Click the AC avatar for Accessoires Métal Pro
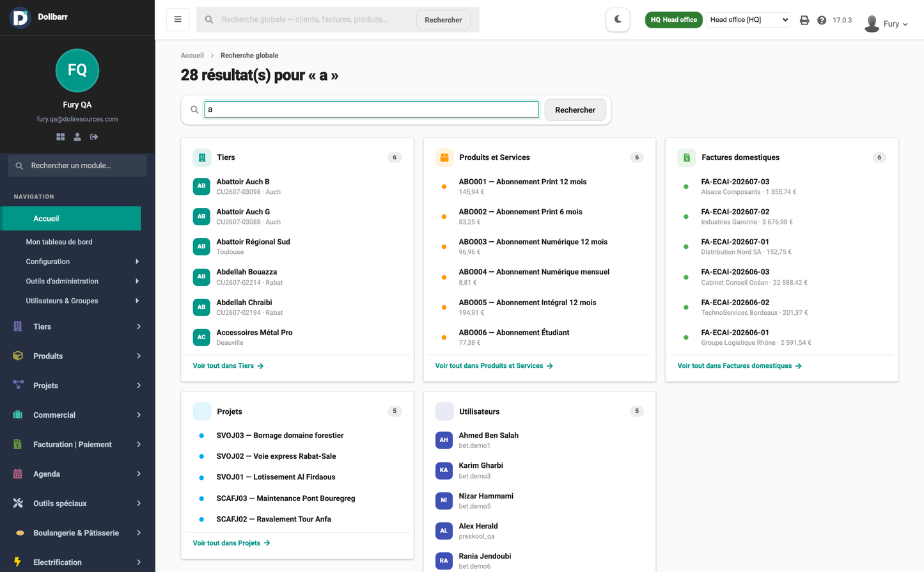Viewport: 924px width, 572px height. pos(201,337)
